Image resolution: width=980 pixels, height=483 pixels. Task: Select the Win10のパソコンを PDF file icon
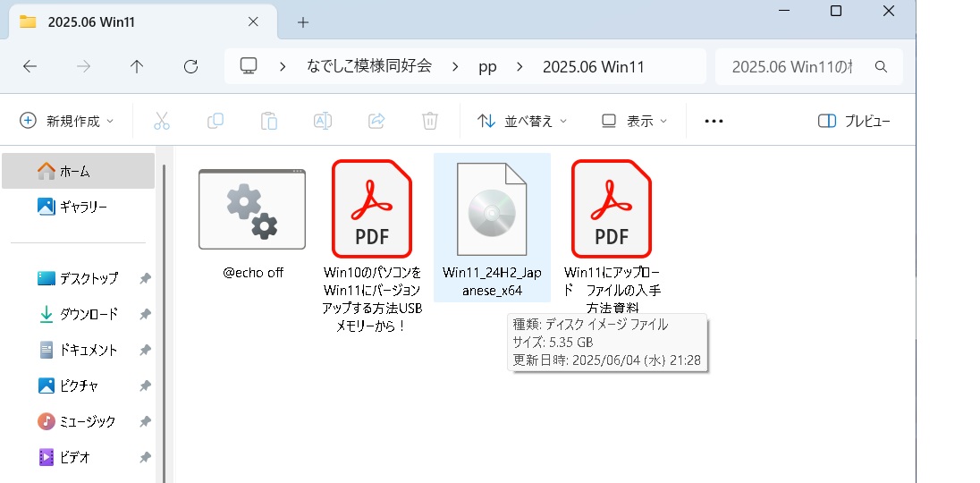(x=372, y=208)
